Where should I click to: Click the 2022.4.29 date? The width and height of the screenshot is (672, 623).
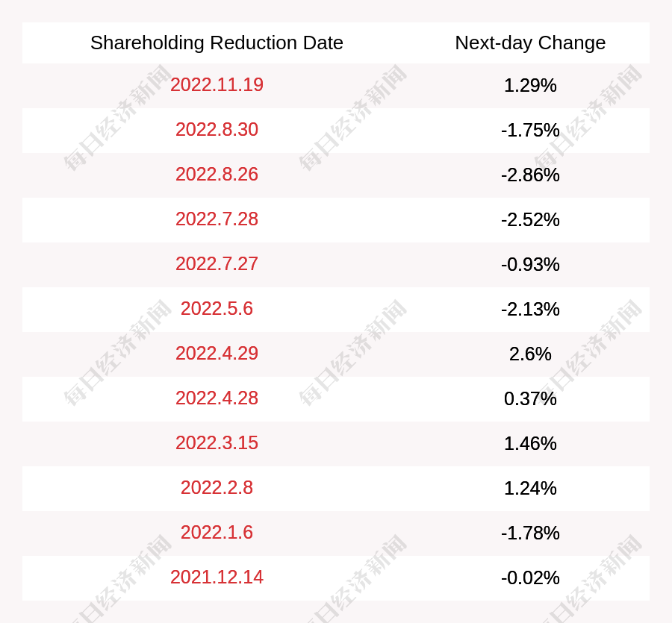click(x=217, y=353)
